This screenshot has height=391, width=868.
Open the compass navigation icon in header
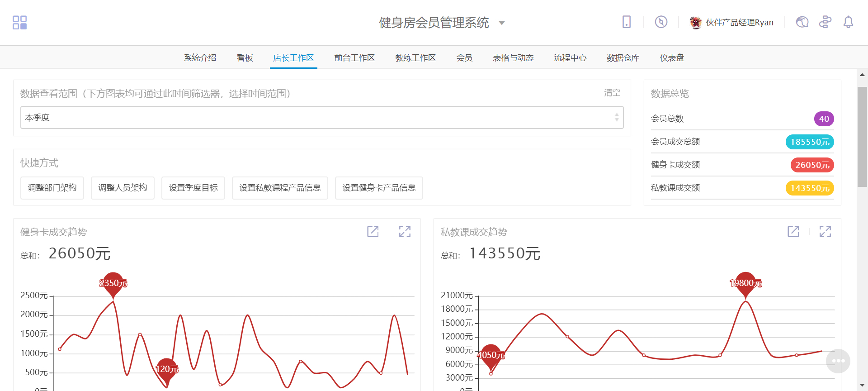click(661, 22)
